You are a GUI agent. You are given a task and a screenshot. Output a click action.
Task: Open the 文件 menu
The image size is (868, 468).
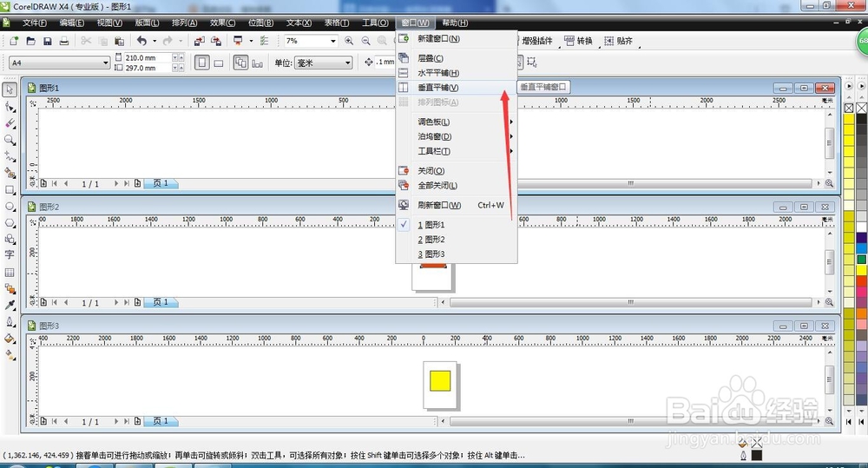35,23
